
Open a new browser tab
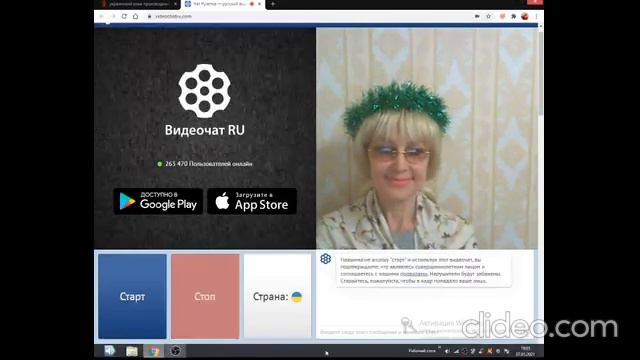pos(273,4)
